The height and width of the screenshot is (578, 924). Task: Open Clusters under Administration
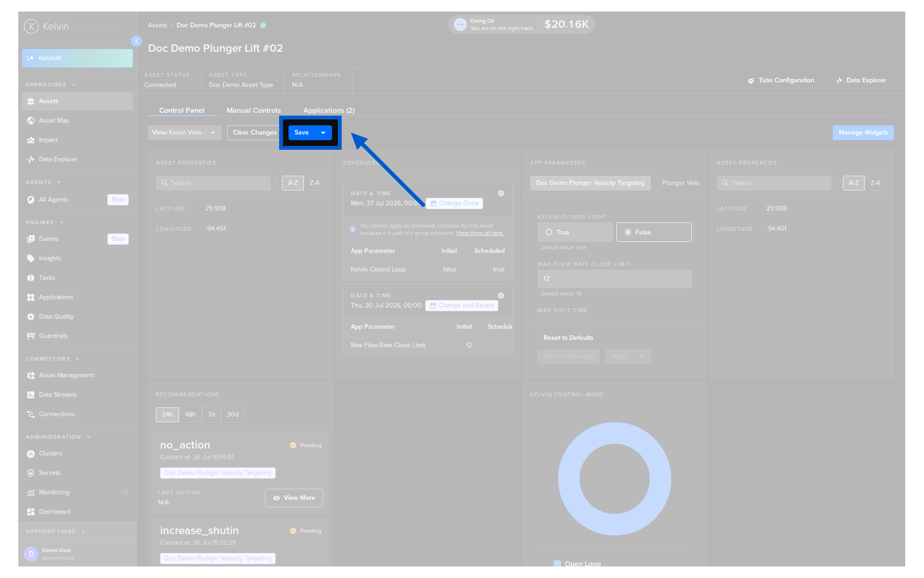(77, 454)
